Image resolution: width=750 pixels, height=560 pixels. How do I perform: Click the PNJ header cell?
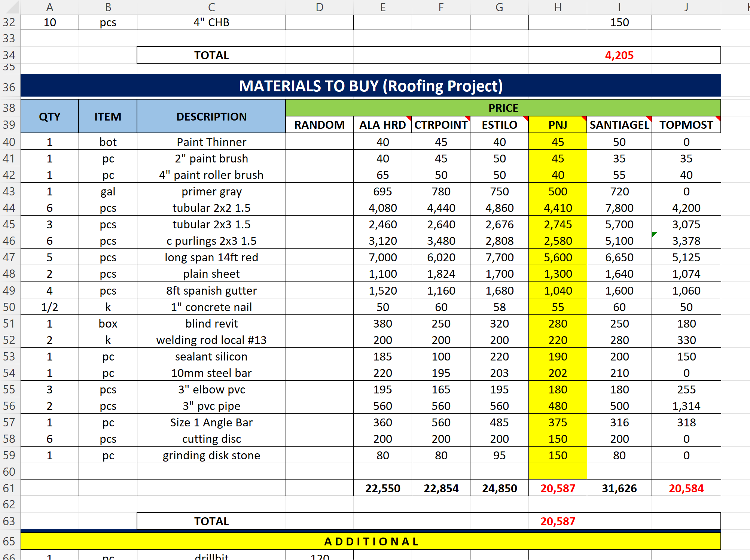click(x=557, y=125)
